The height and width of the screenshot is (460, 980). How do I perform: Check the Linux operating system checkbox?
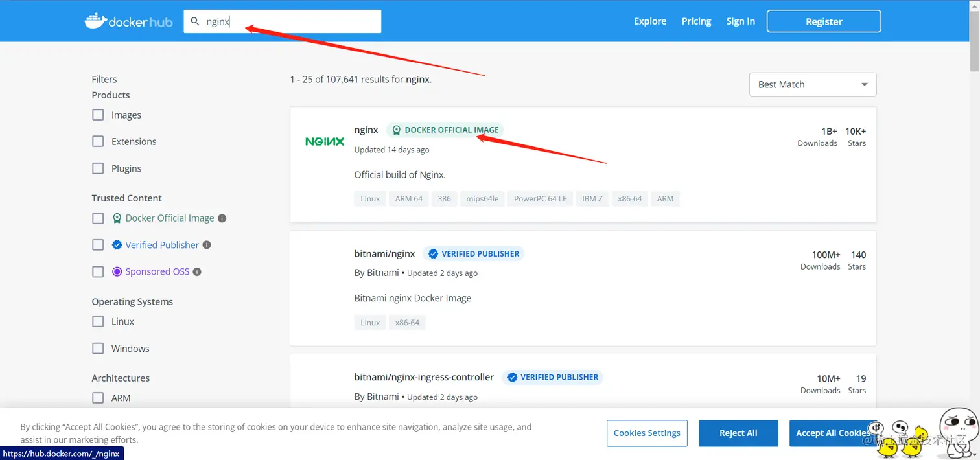coord(98,321)
